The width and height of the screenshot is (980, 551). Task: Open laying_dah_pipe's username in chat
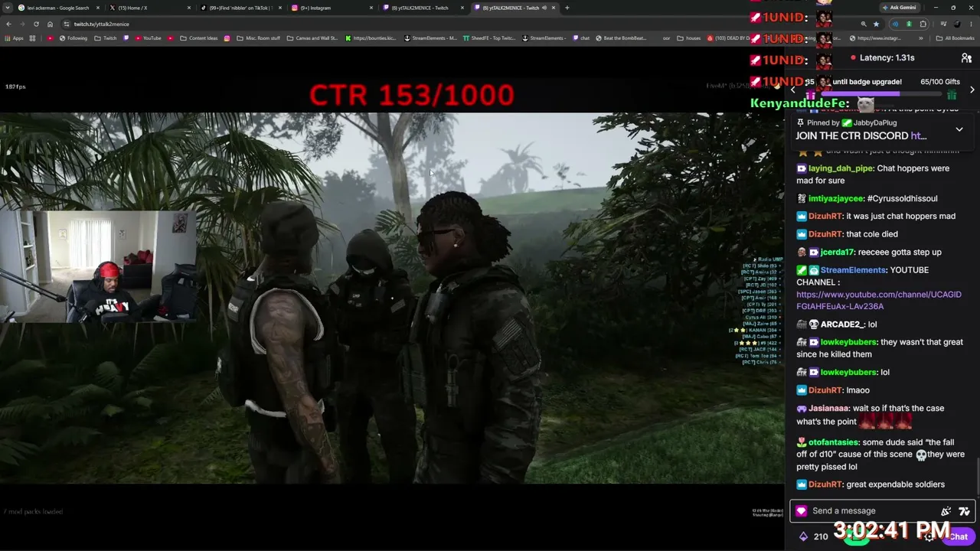[841, 168]
